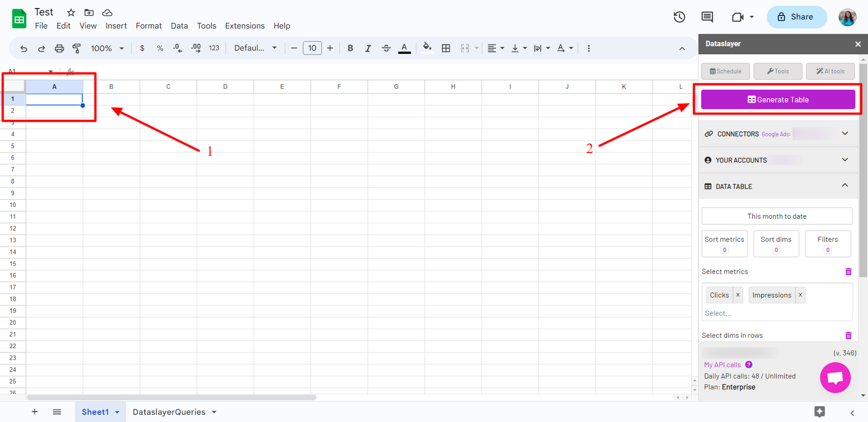The image size is (868, 422).
Task: Open the Edit menu
Action: pyautogui.click(x=63, y=26)
